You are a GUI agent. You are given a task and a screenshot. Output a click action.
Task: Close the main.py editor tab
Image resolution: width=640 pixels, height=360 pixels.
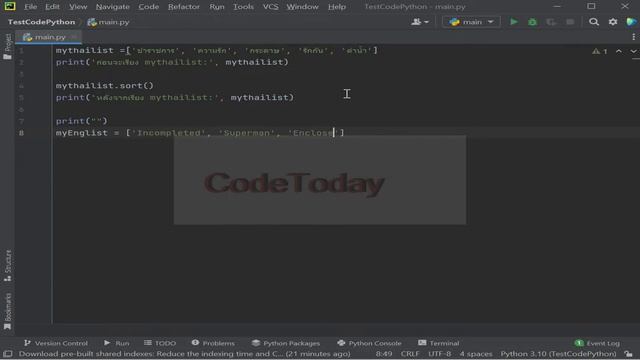tap(74, 37)
